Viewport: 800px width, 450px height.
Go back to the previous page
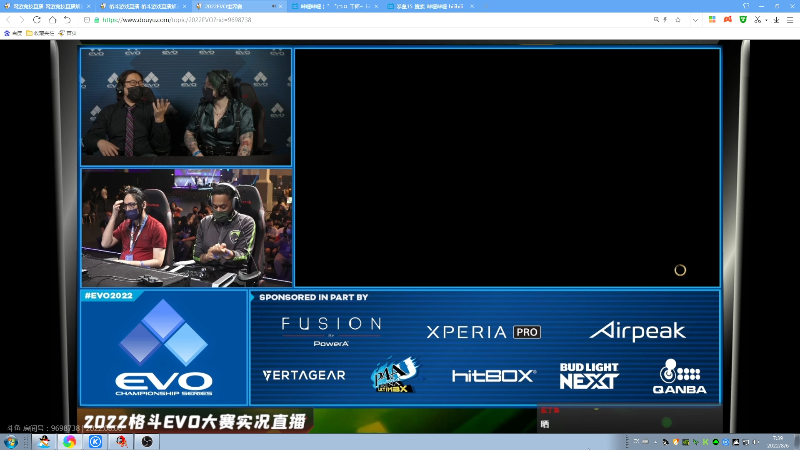8,20
